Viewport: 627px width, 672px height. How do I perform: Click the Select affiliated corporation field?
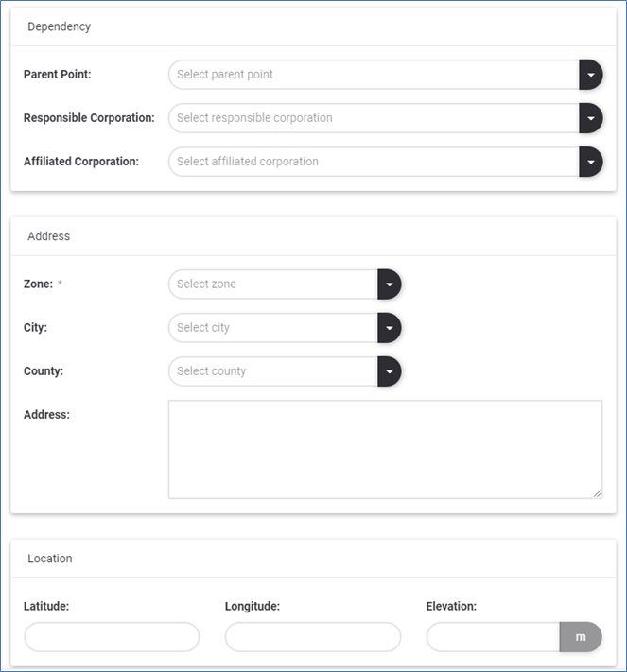(x=373, y=162)
